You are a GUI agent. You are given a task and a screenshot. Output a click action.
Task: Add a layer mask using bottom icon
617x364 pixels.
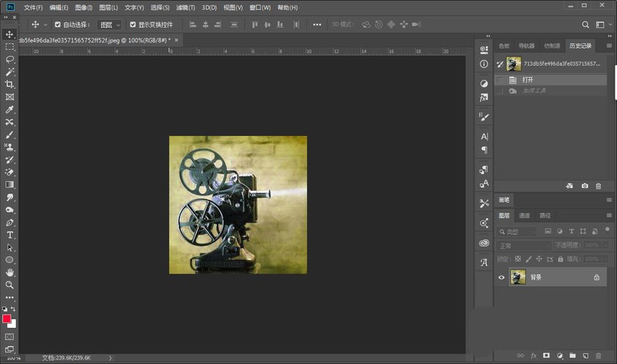[546, 356]
